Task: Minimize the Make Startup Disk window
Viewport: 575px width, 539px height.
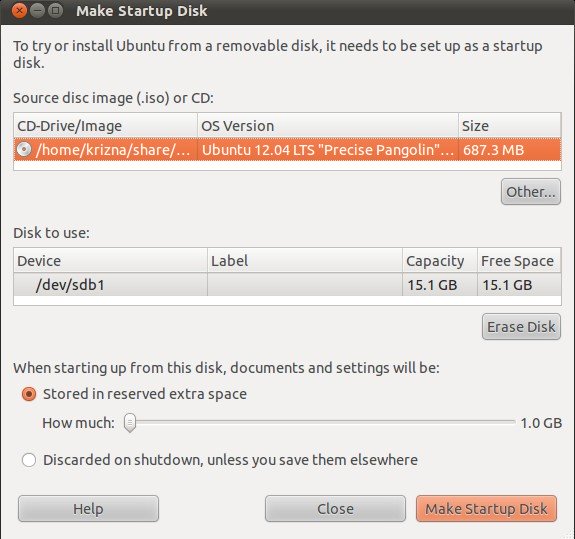Action: pyautogui.click(x=37, y=11)
